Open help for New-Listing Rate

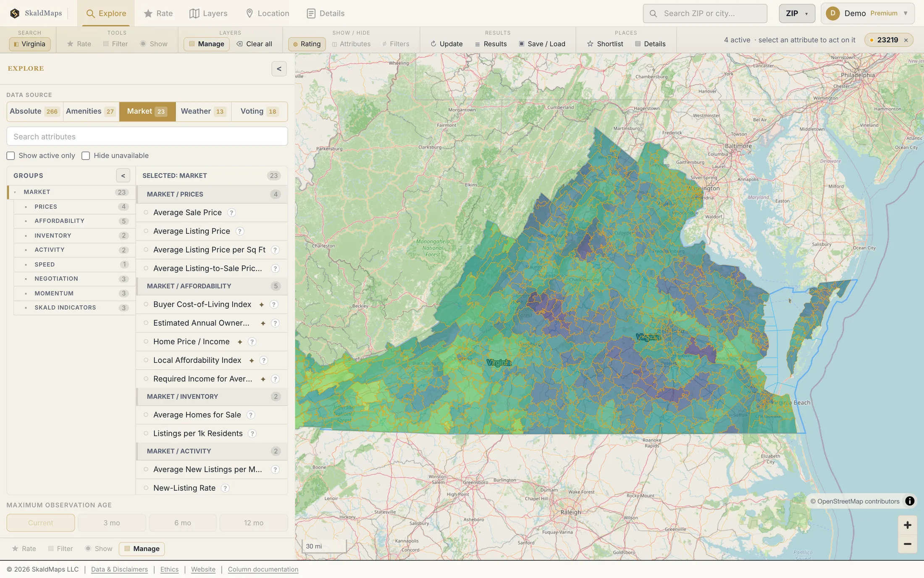click(x=225, y=488)
